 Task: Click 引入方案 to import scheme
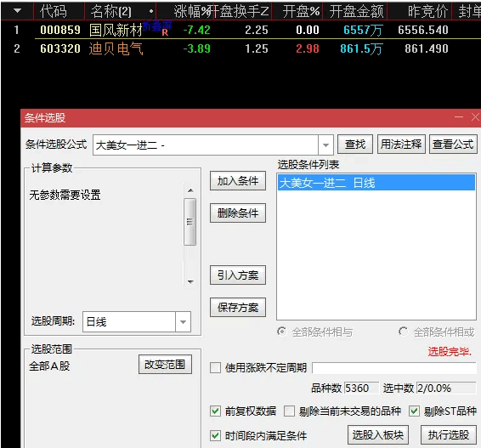click(238, 275)
